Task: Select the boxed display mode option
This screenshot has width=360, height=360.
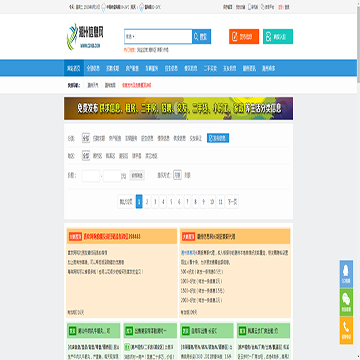Action: point(177,175)
